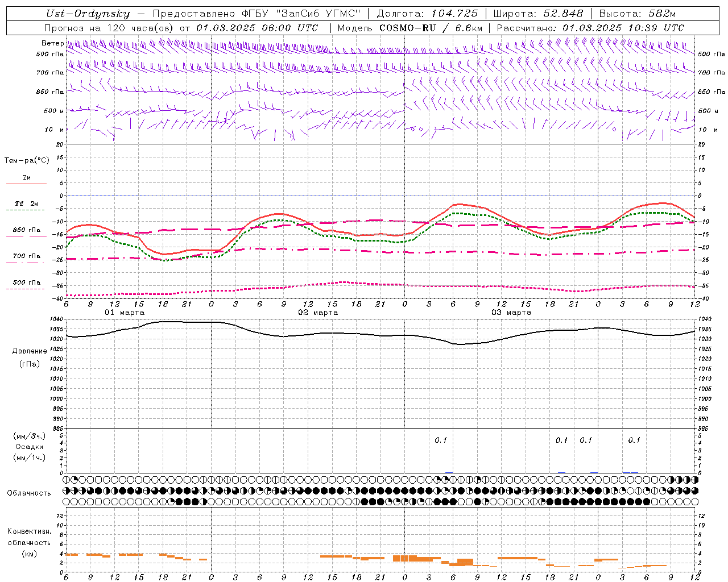Click pink "850 гПа" temperature legend line

(x=26, y=236)
